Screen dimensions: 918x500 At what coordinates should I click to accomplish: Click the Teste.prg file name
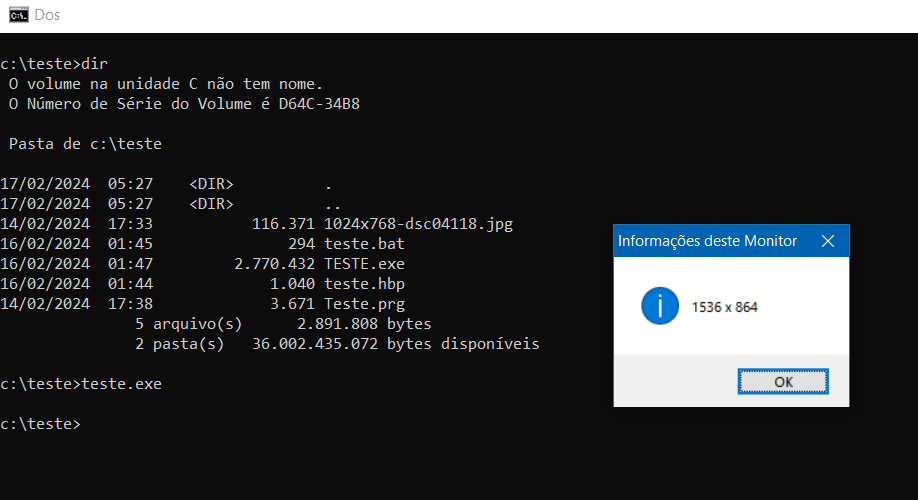364,304
